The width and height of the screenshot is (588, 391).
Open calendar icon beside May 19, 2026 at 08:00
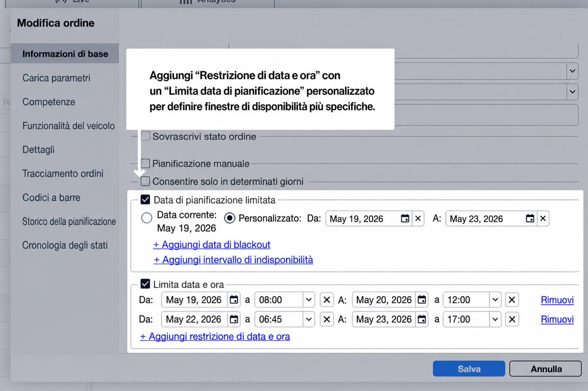(x=234, y=300)
